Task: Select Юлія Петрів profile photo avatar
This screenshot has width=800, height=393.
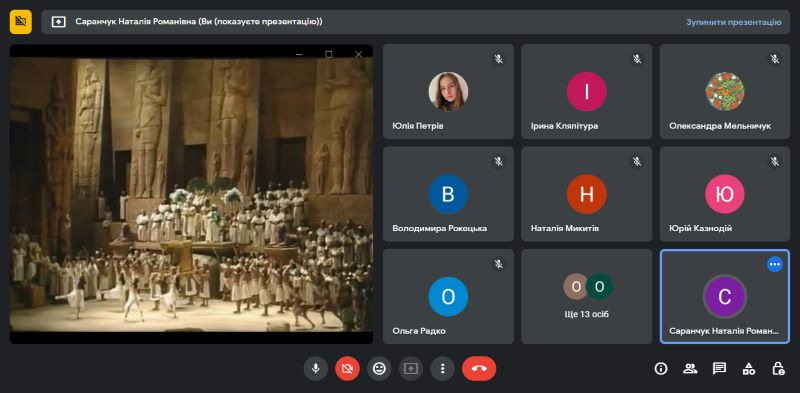Action: click(x=448, y=91)
